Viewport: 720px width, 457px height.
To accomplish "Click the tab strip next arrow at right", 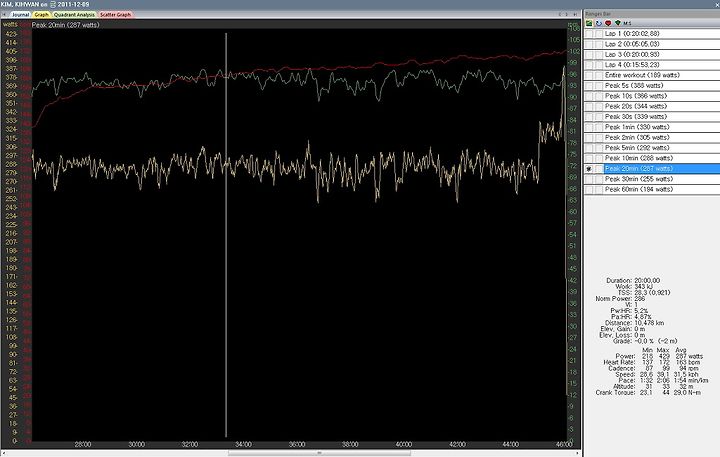I will 567,15.
